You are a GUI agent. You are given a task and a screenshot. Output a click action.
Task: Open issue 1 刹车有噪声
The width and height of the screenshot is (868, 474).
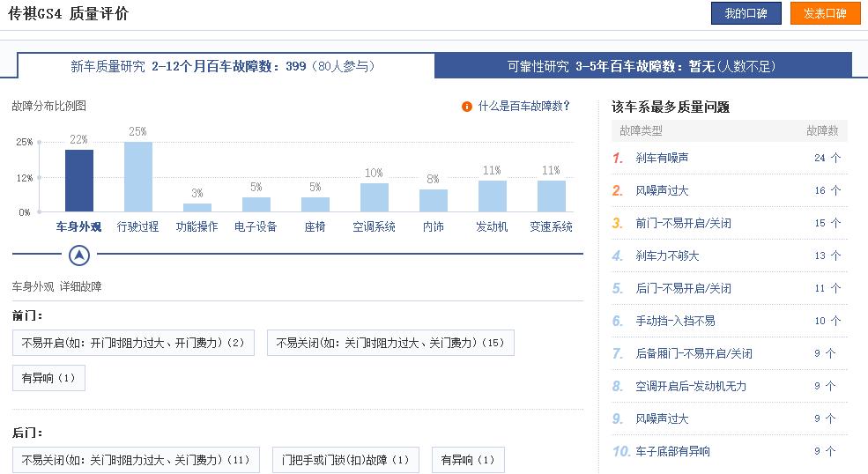click(662, 158)
